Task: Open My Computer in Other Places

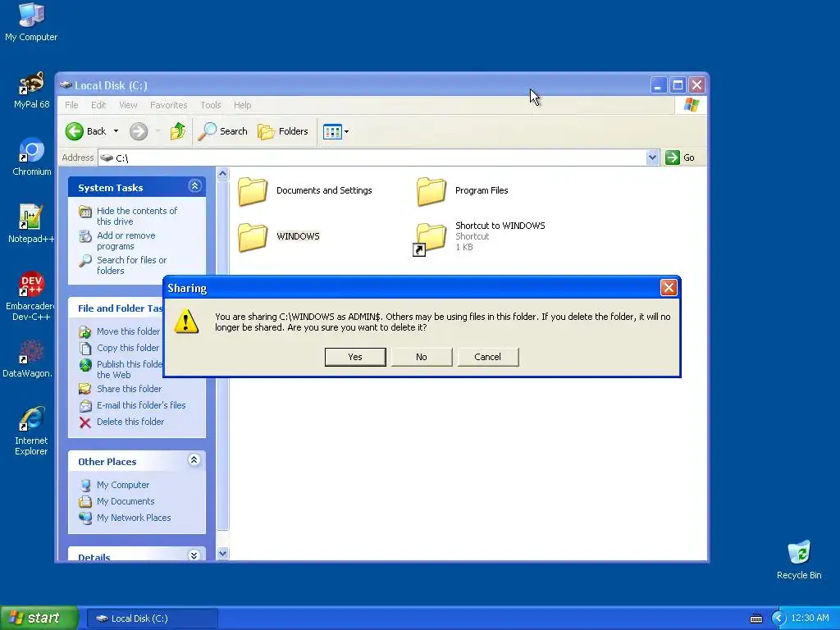Action: click(x=123, y=485)
